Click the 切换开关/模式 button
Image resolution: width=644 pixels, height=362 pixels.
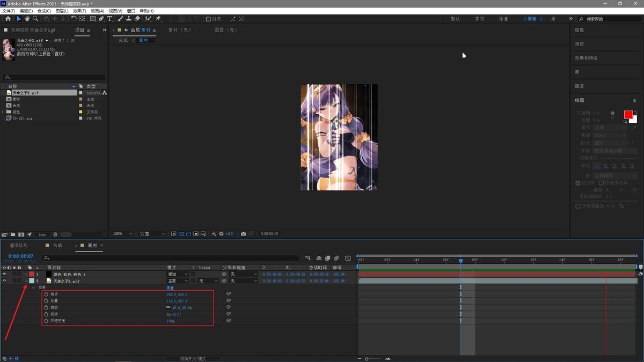click(x=193, y=358)
